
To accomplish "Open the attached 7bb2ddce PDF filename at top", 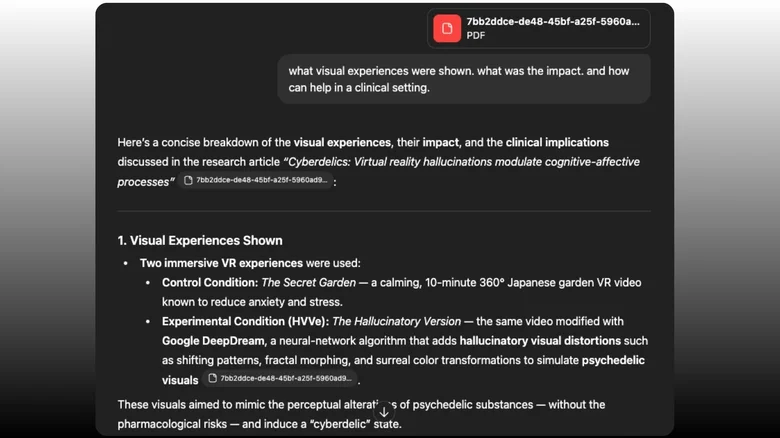I will point(552,21).
